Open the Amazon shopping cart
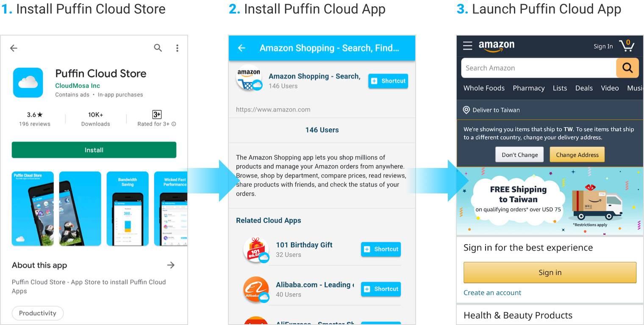Viewport: 644px width, 325px height. [627, 46]
